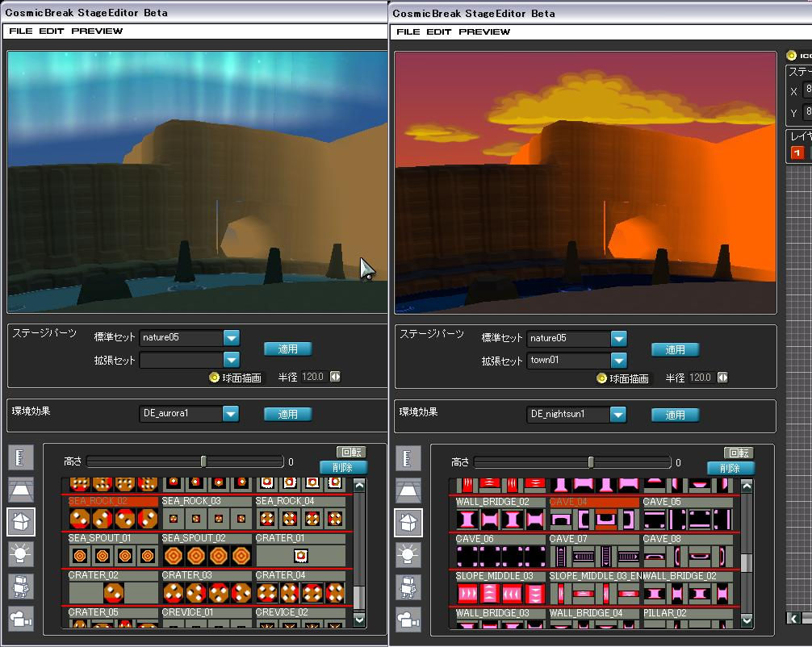
Task: Open the EDIT menu in the right window
Action: pos(438,31)
